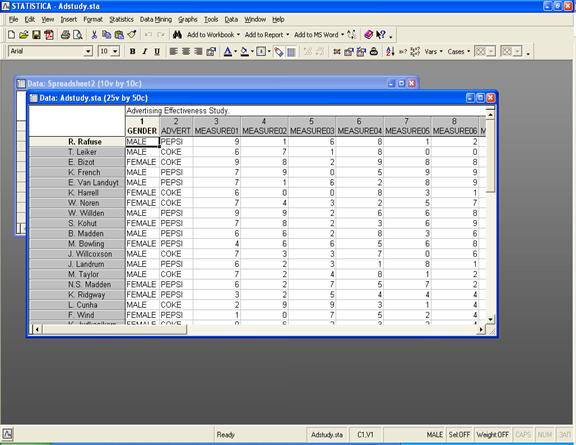Screen dimensions: 576x445
Task: Click the Find binoculars icon
Action: pyautogui.click(x=177, y=35)
